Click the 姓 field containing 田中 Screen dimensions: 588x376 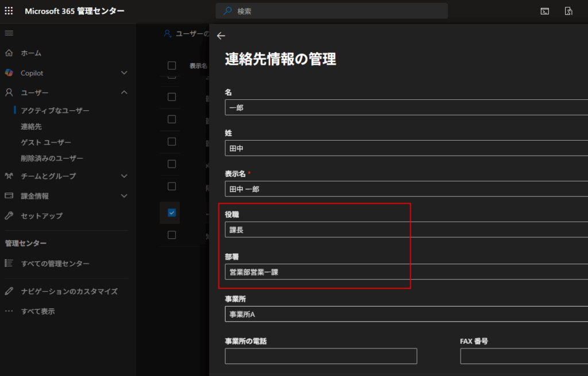pyautogui.click(x=407, y=148)
